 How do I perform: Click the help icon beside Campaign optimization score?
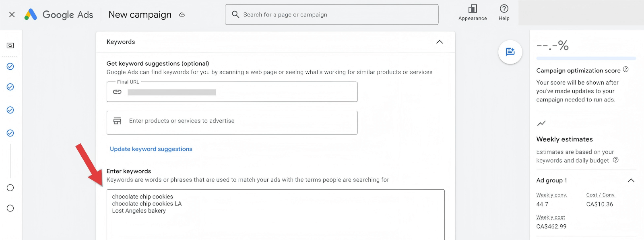[625, 69]
